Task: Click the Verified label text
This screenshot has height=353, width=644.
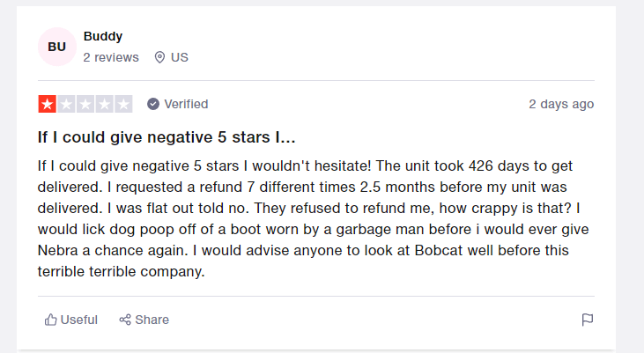Action: 186,104
